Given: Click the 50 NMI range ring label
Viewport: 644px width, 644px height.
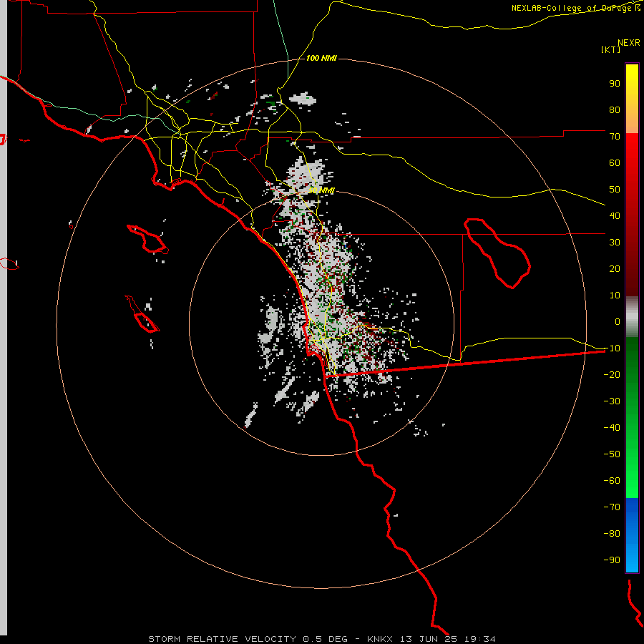Looking at the screenshot, I should [x=321, y=191].
